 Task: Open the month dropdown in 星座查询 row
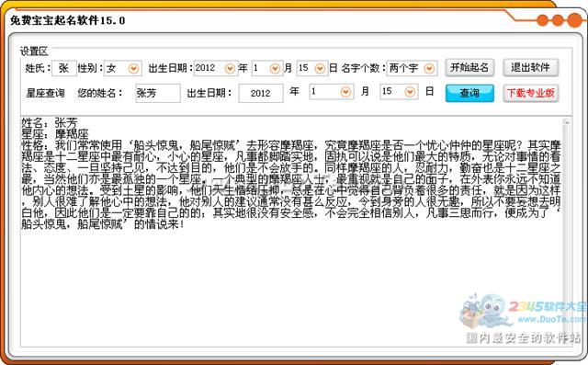(x=345, y=92)
